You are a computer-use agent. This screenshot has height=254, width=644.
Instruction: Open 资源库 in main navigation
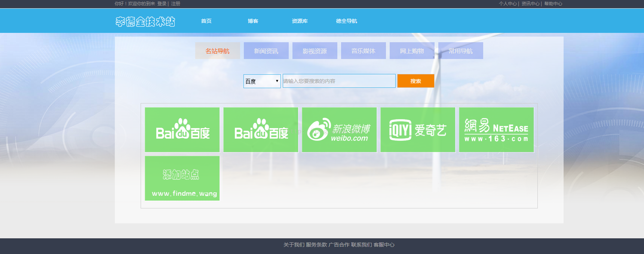coord(300,21)
